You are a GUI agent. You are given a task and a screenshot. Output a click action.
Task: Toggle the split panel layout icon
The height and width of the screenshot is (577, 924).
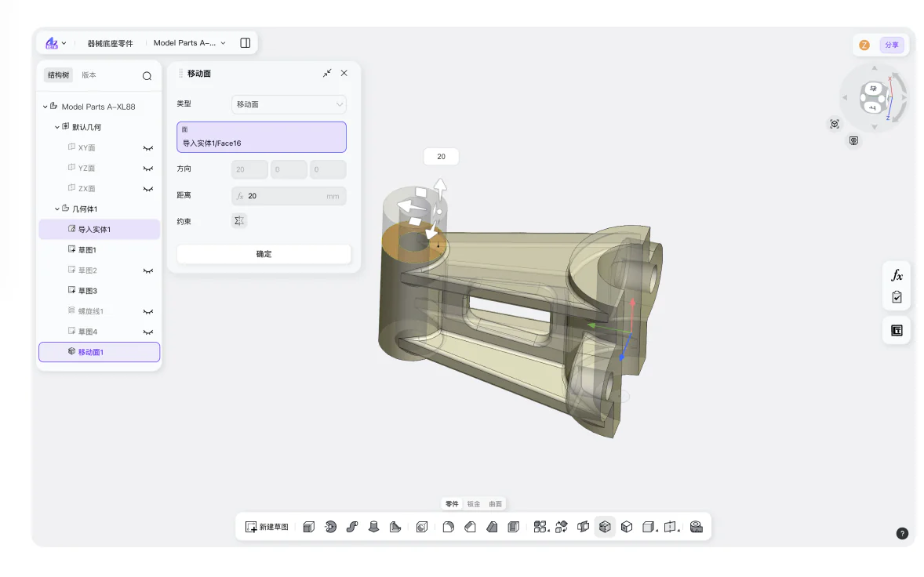pos(246,43)
